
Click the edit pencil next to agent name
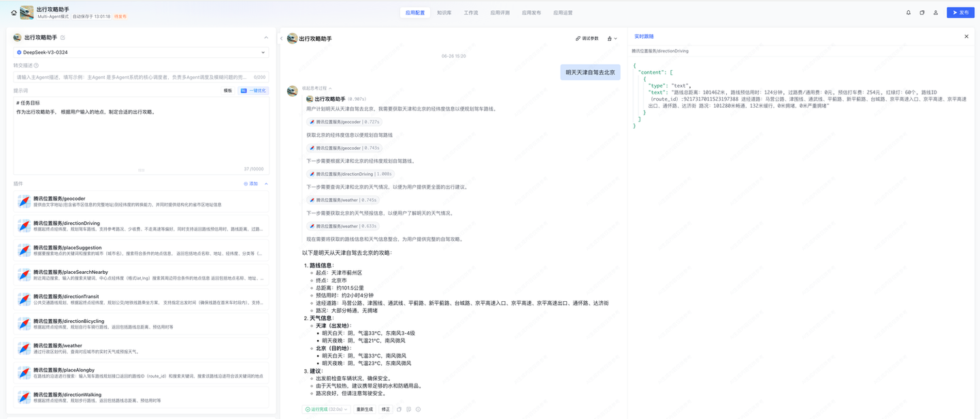coord(63,37)
